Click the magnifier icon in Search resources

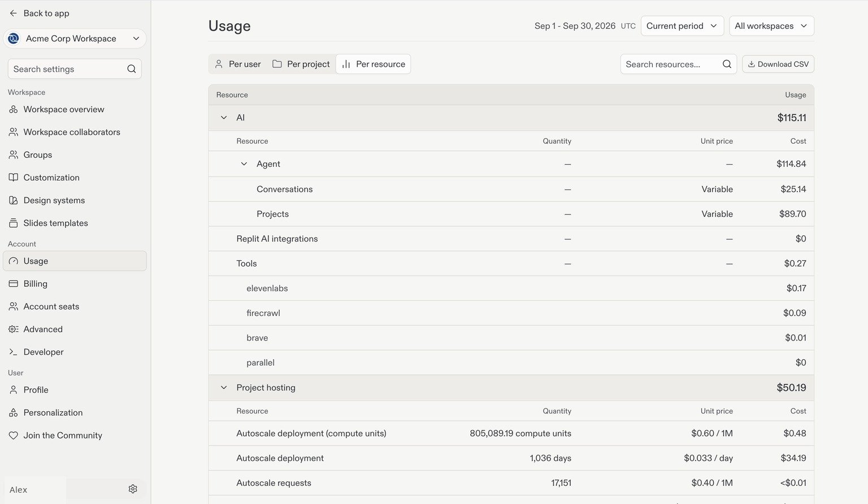[x=727, y=64]
